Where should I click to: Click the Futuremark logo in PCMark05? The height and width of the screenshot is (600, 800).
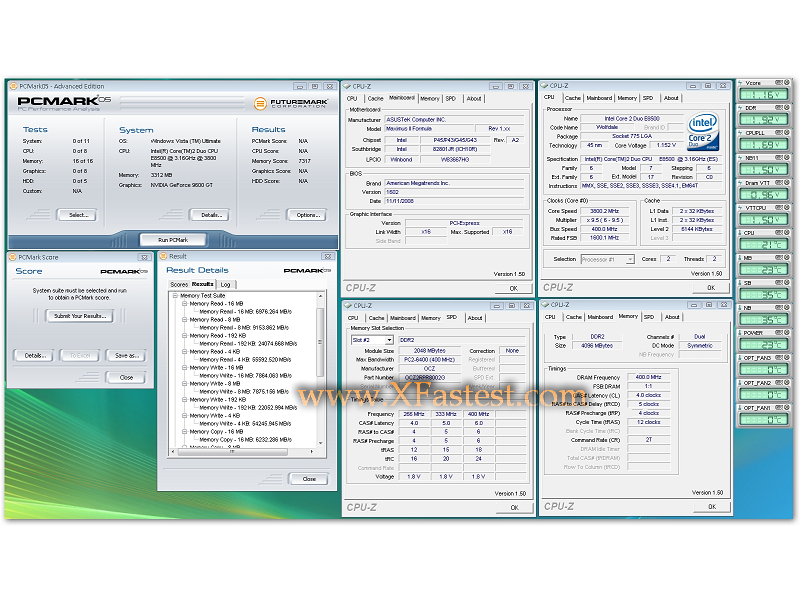tap(291, 104)
